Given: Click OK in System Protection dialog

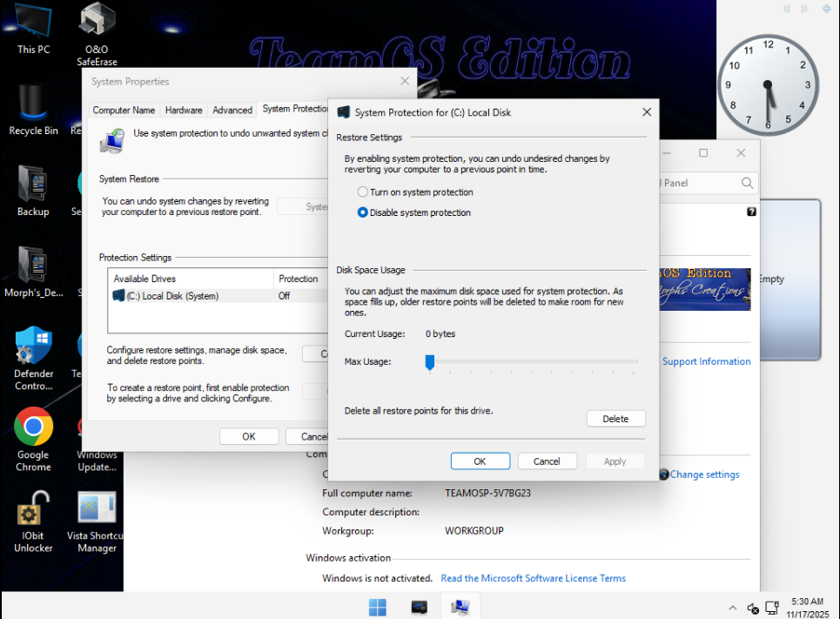Looking at the screenshot, I should [480, 461].
